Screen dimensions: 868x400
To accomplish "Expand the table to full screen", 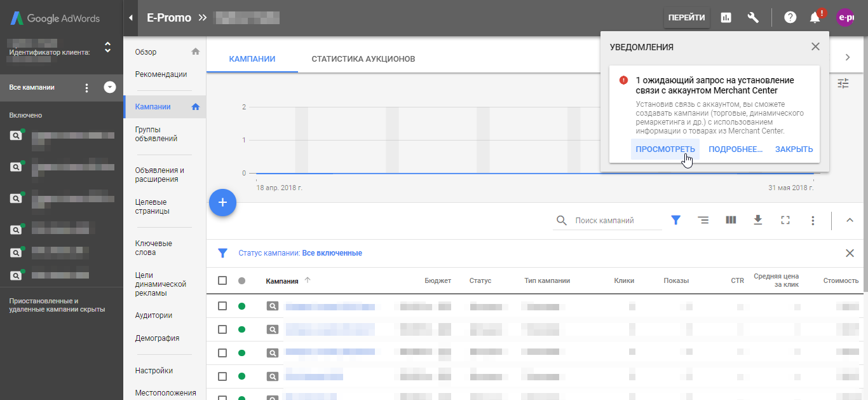I will pyautogui.click(x=785, y=220).
